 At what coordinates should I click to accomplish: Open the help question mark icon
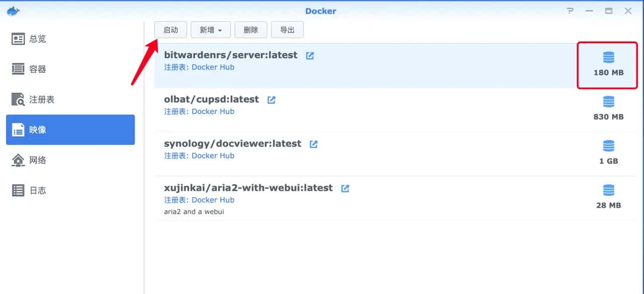[570, 11]
